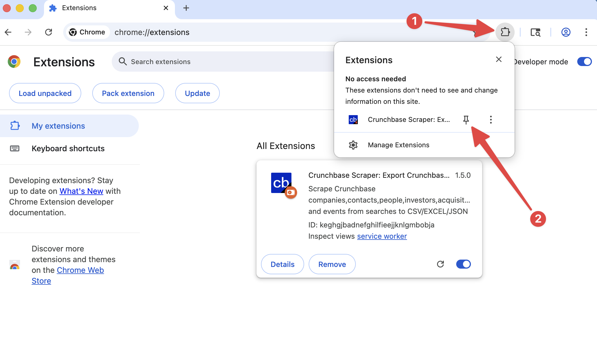Image resolution: width=597 pixels, height=364 pixels.
Task: Select My extensions in sidebar
Action: click(x=69, y=126)
